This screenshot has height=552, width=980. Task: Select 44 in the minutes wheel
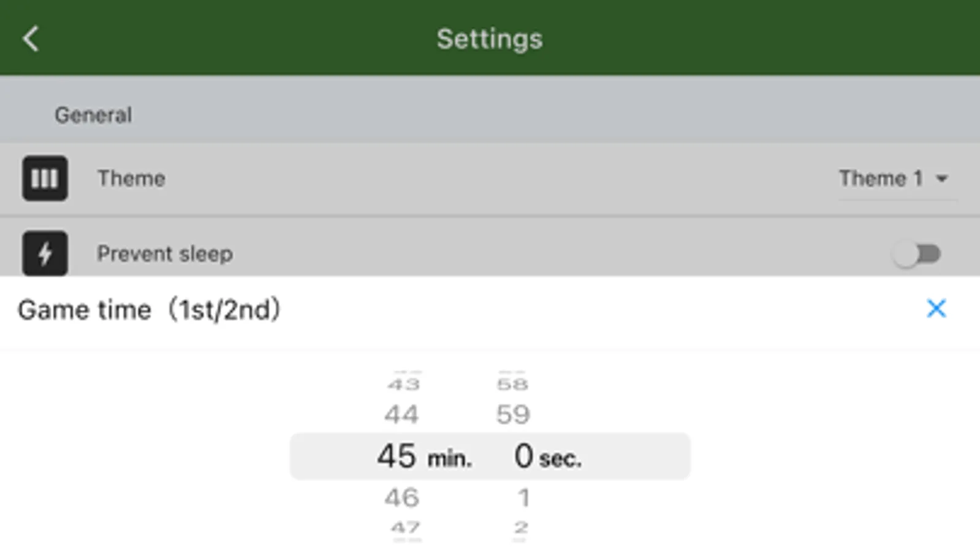pos(402,415)
